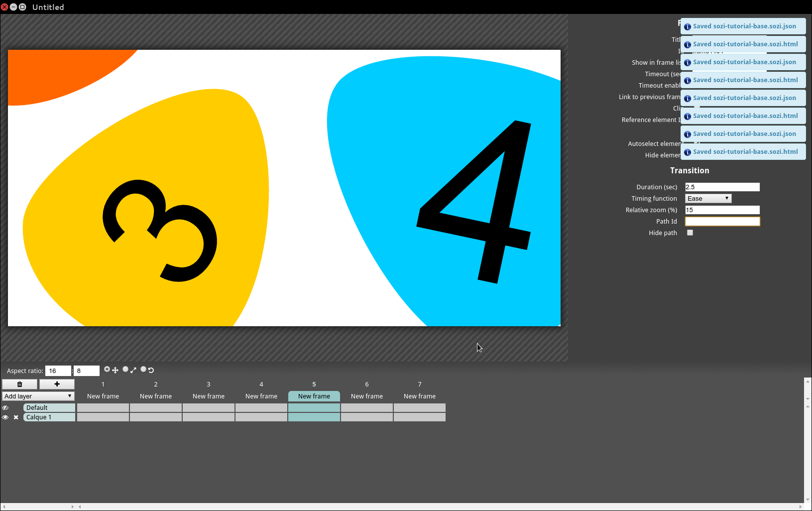Click the Default layer label

tap(49, 407)
